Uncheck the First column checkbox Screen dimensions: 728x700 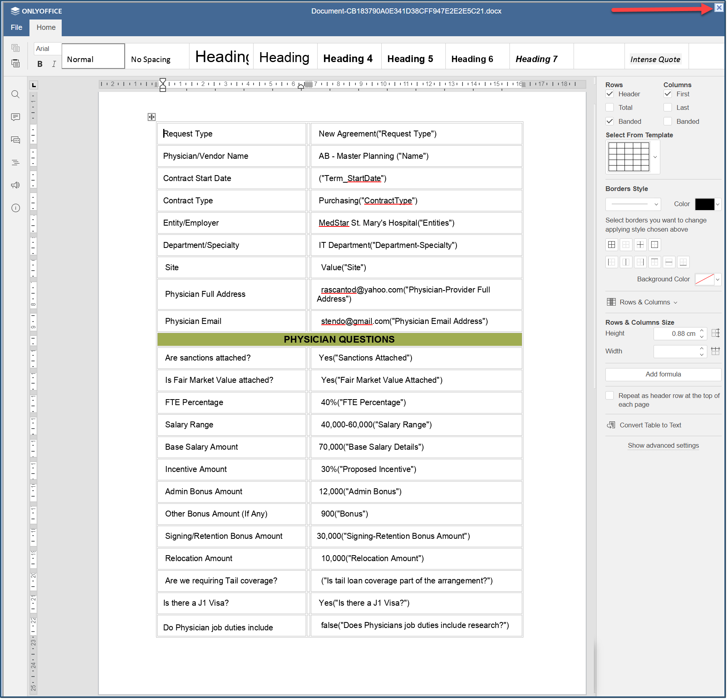coord(668,94)
